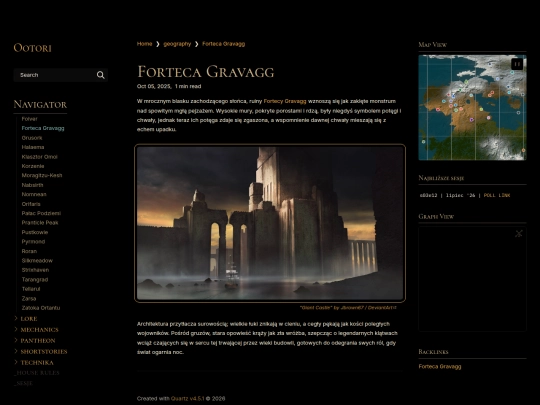The height and width of the screenshot is (405, 540).
Task: Open the Forteca Gravagg backlink
Action: coord(440,366)
